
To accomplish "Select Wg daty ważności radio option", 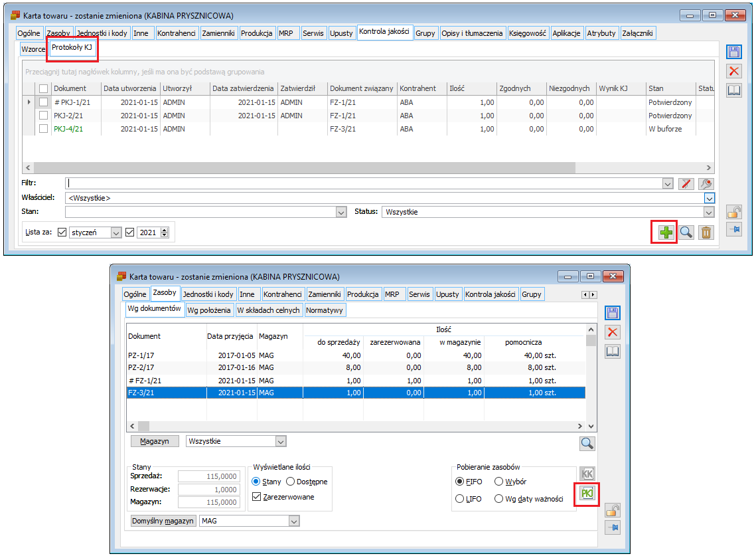I will click(499, 499).
